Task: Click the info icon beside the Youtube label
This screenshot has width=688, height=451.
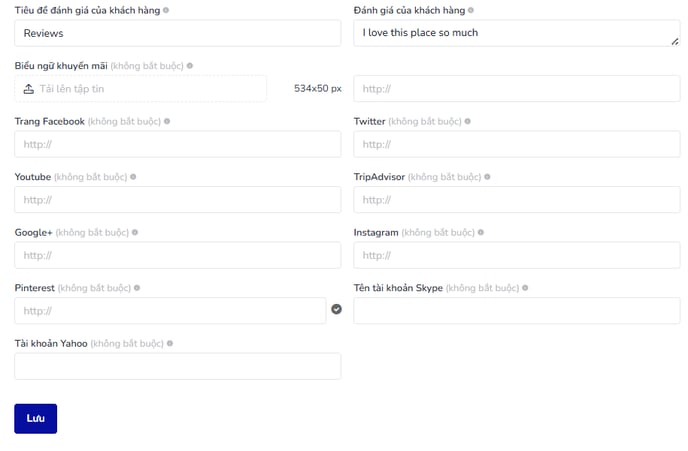Action: coord(133,177)
